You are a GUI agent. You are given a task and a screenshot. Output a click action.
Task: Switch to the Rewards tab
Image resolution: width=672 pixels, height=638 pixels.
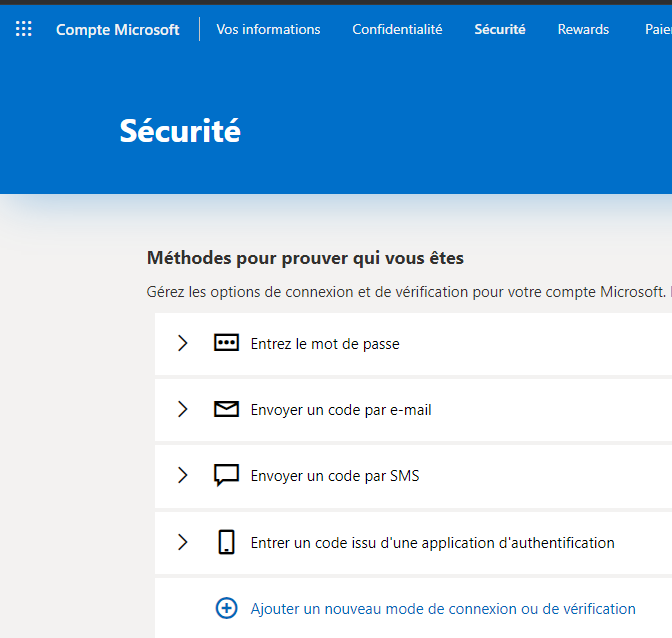click(x=583, y=29)
